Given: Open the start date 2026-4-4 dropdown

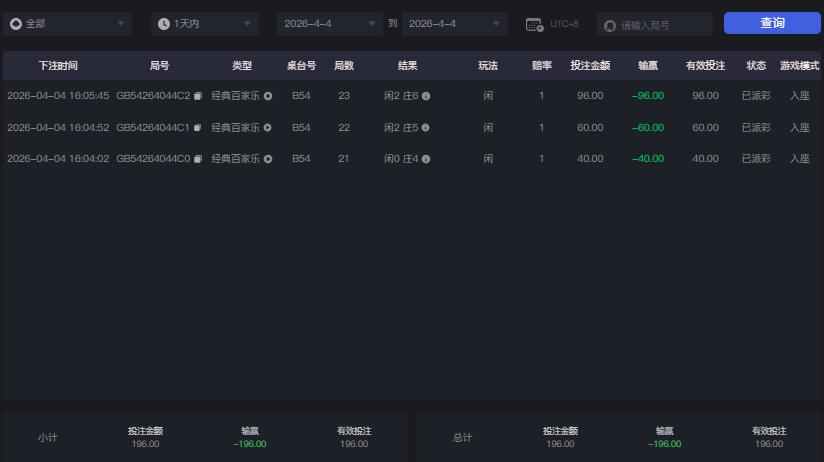Looking at the screenshot, I should click(x=329, y=24).
